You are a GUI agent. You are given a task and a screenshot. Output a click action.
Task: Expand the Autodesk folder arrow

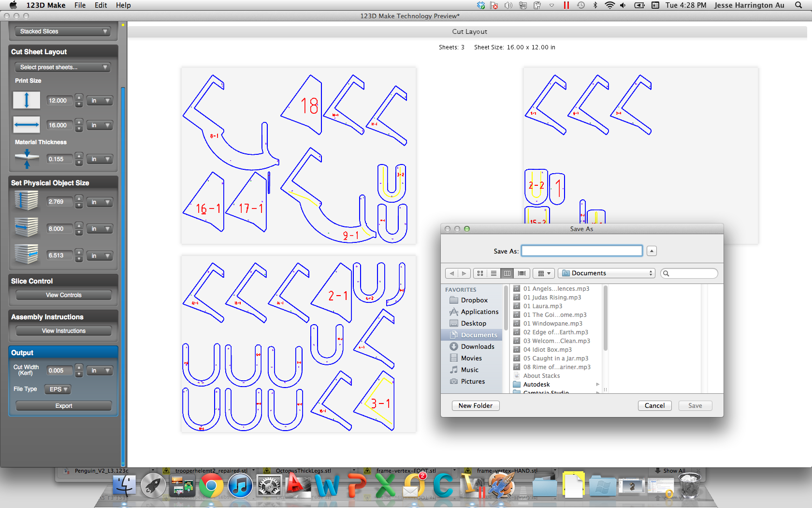[597, 385]
